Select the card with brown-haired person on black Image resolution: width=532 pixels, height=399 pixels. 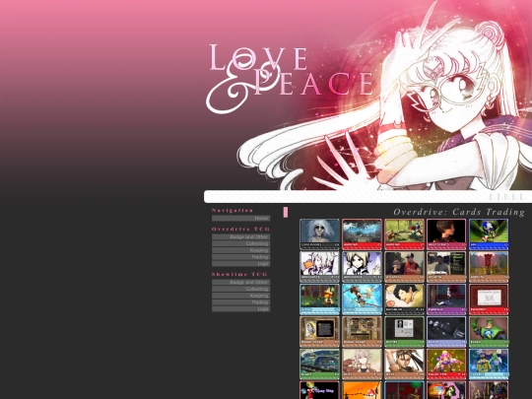point(446,234)
